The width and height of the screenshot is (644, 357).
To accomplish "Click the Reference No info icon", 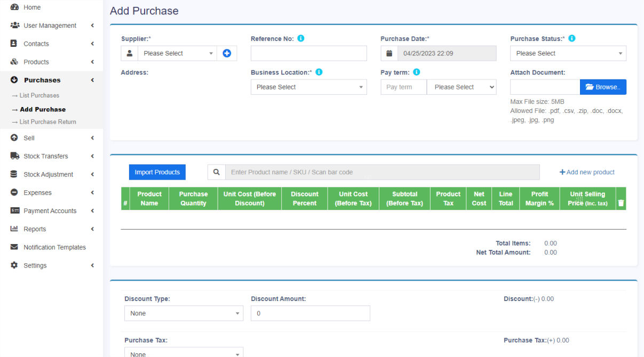I will point(301,39).
